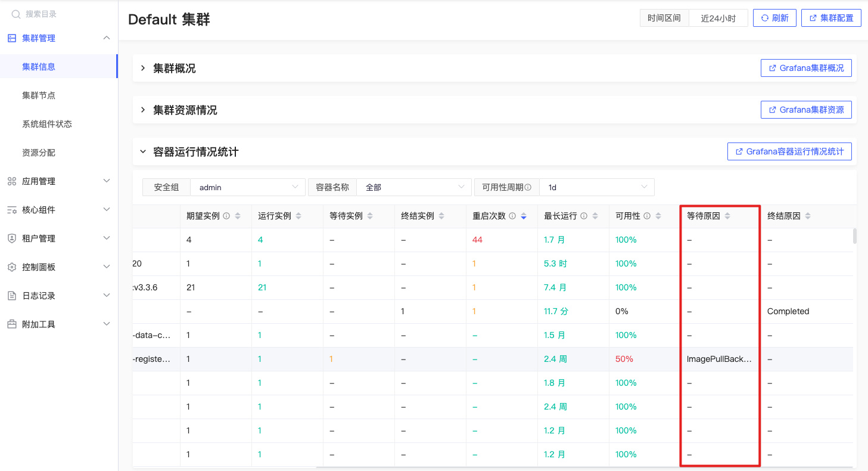
Task: Select 集群节点 in sidebar
Action: [x=39, y=95]
